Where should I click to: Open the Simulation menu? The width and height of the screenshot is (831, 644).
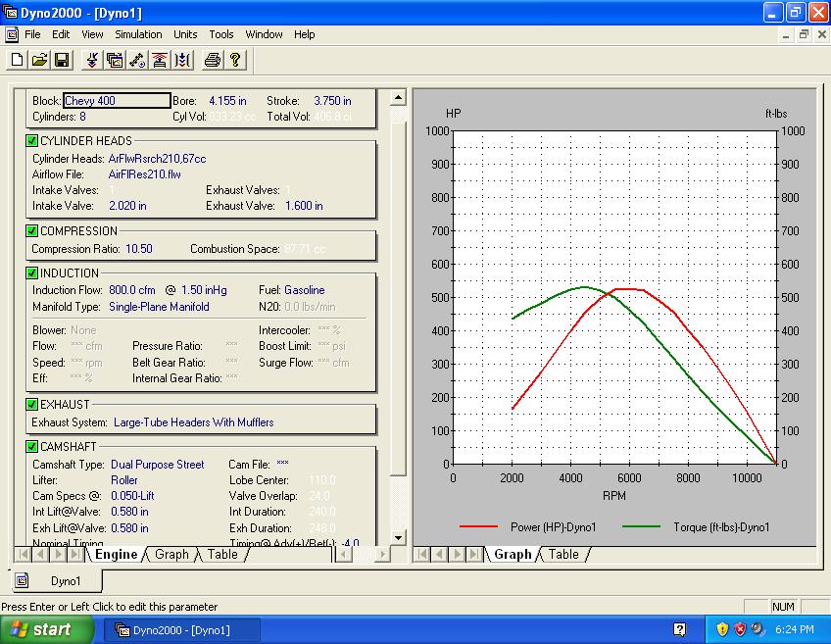(x=138, y=34)
